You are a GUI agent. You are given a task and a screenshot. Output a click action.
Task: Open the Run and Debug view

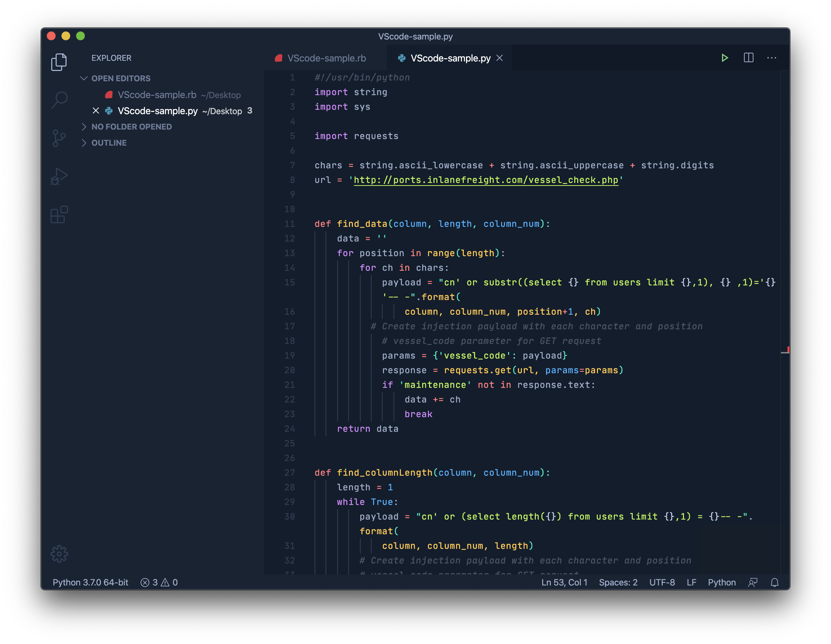point(59,176)
